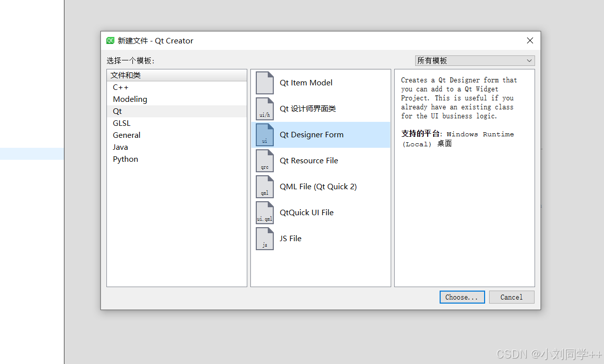Choose the Qt Item Model template label
This screenshot has width=604, height=364.
coord(306,83)
